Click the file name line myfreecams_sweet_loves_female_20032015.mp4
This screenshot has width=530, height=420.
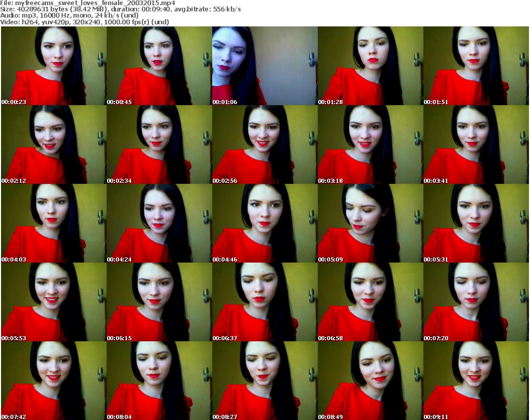[87, 3]
